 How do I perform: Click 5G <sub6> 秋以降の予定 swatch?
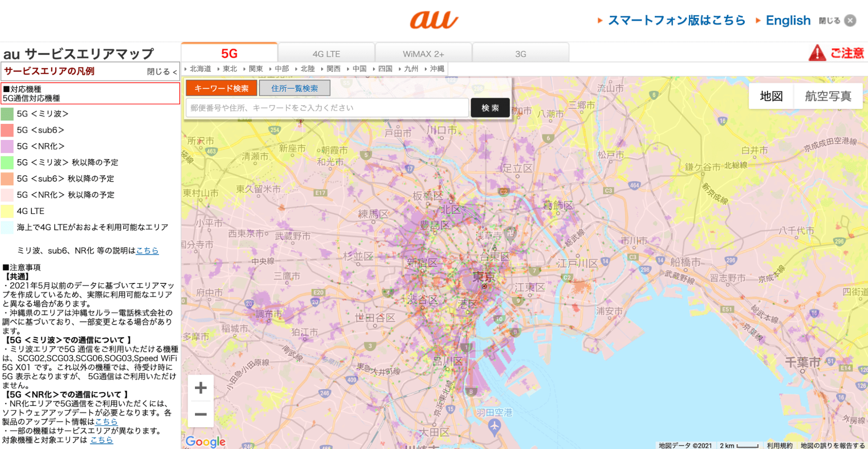(x=7, y=179)
